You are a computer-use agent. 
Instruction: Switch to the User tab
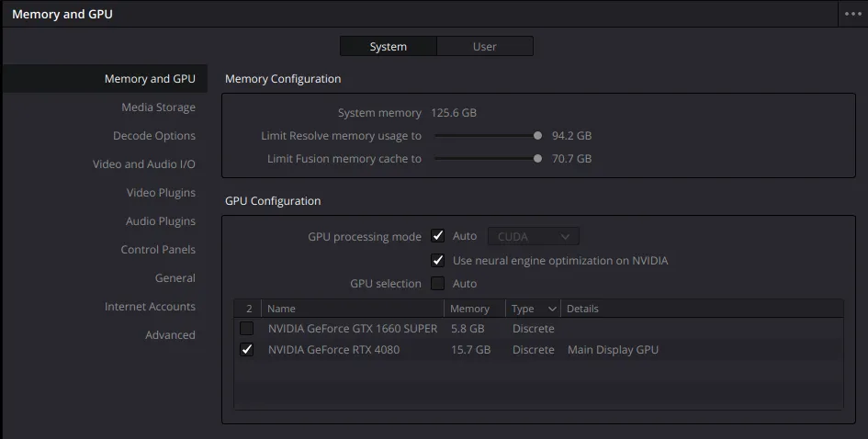click(x=484, y=47)
